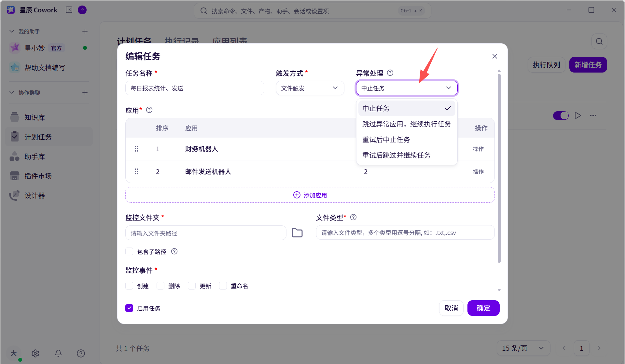Check the 创建 event checkbox
625x364 pixels.
click(129, 286)
